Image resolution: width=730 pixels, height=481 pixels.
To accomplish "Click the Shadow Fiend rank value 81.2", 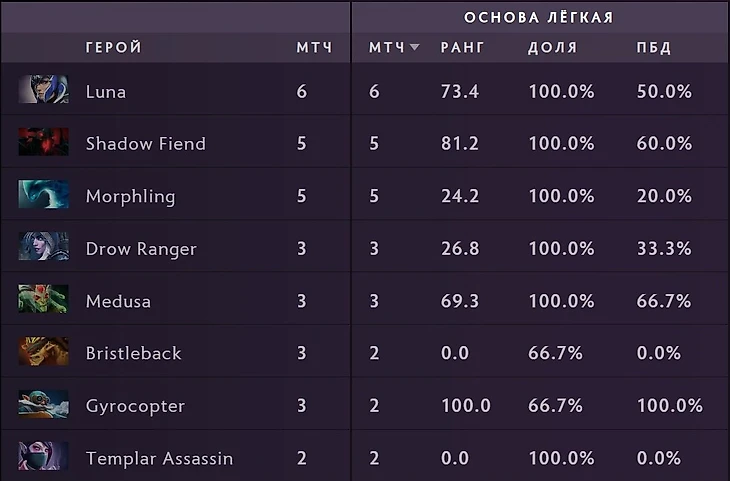I will pos(460,143).
